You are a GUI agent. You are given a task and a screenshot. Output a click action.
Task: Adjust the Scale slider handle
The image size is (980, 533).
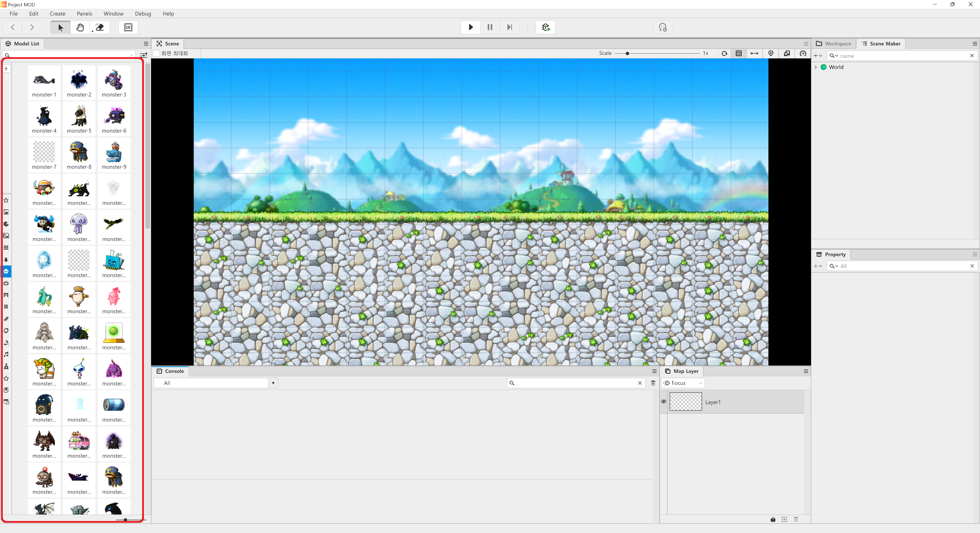pos(627,53)
